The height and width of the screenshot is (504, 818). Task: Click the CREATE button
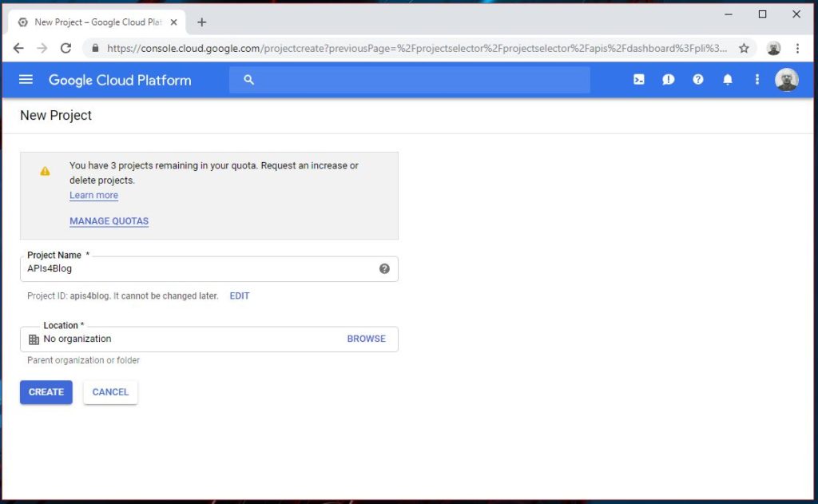point(46,391)
